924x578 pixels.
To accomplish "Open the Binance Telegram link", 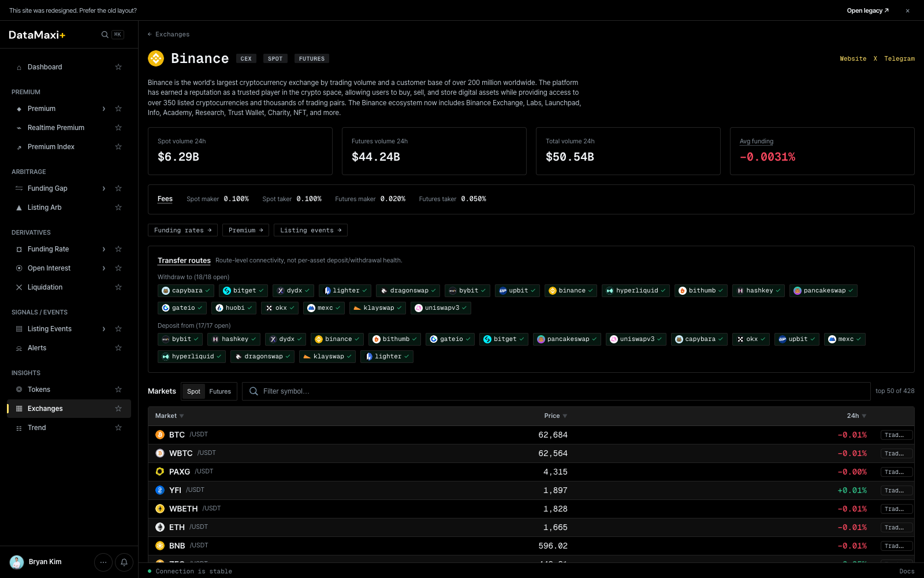I will click(899, 58).
